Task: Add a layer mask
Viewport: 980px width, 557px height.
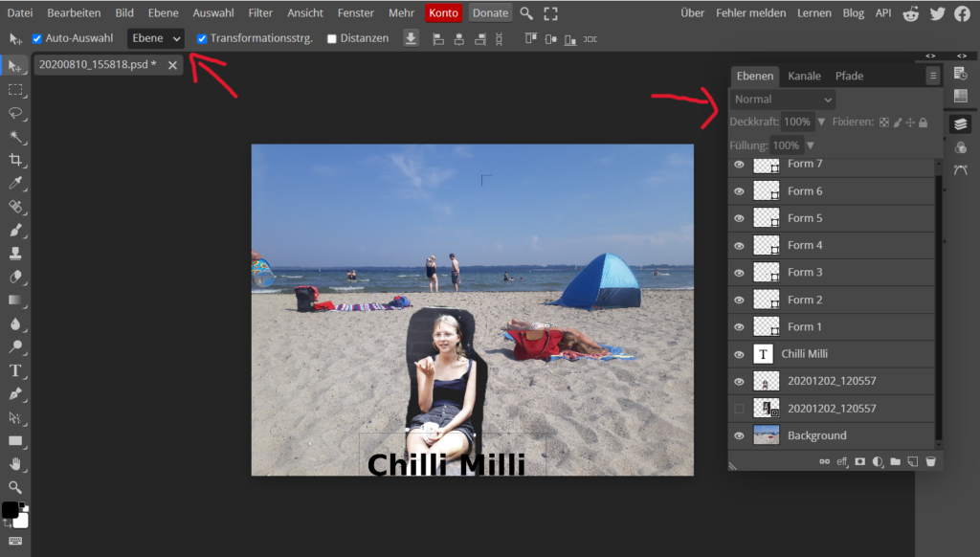Action: pos(860,461)
